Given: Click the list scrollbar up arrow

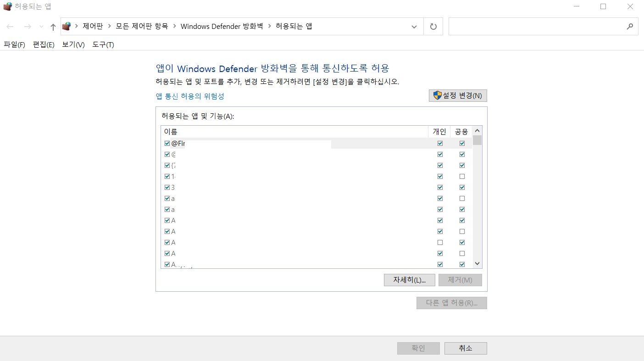Looking at the screenshot, I should 477,131.
